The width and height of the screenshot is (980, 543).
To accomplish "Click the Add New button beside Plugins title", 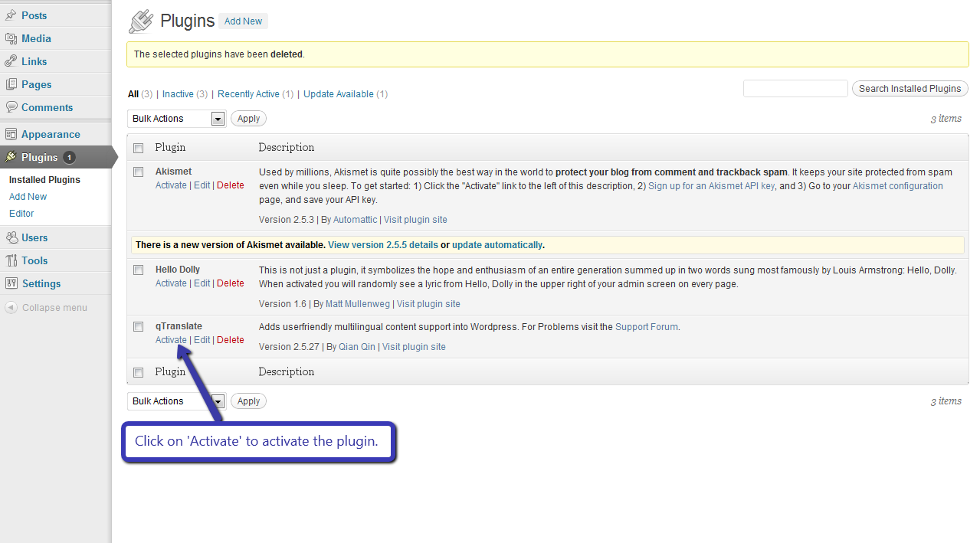I will point(243,21).
